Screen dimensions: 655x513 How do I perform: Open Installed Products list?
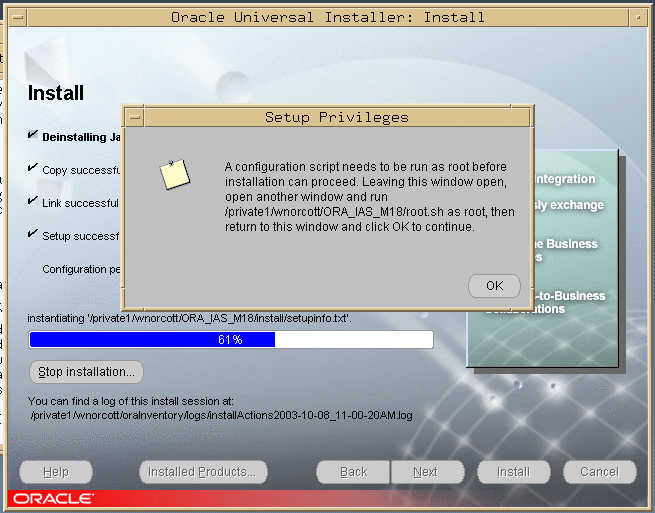pos(203,472)
